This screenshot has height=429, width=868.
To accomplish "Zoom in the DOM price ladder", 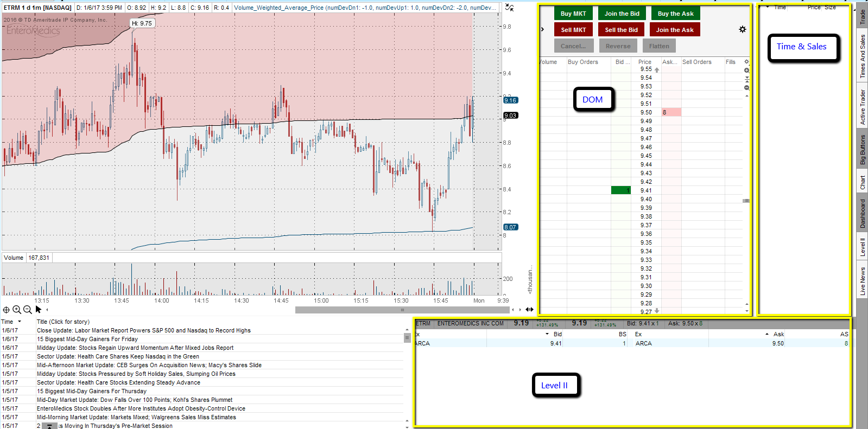I will point(746,71).
